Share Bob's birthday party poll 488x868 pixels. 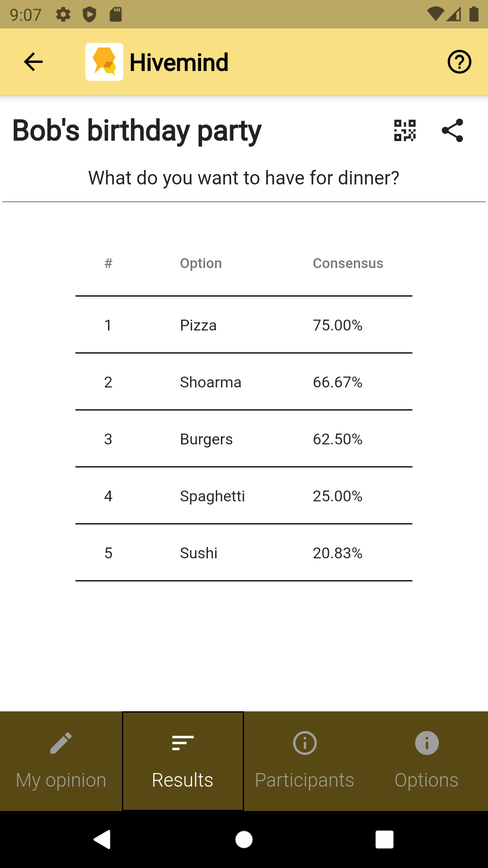point(452,131)
